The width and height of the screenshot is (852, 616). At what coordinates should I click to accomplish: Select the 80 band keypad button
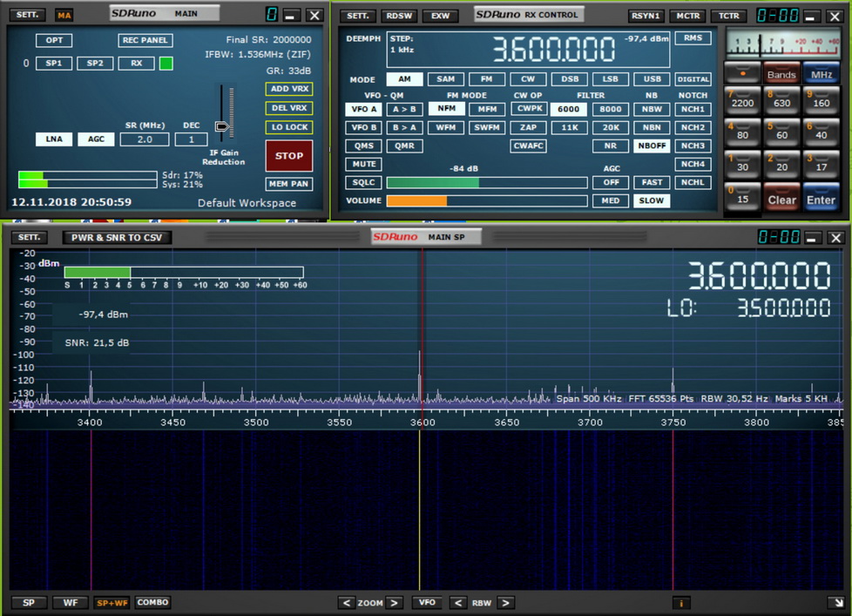tap(742, 132)
